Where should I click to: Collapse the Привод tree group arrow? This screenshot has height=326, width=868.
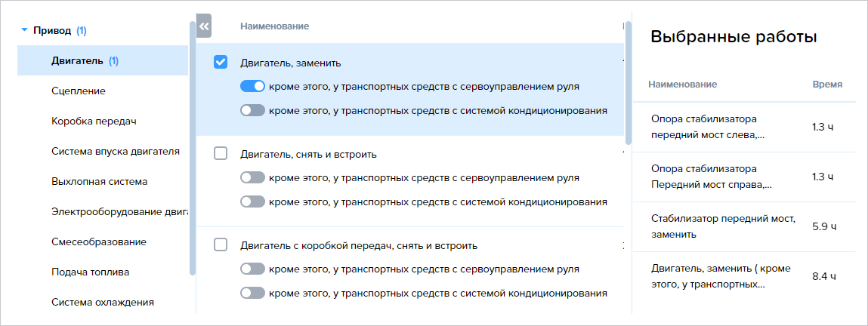point(24,31)
